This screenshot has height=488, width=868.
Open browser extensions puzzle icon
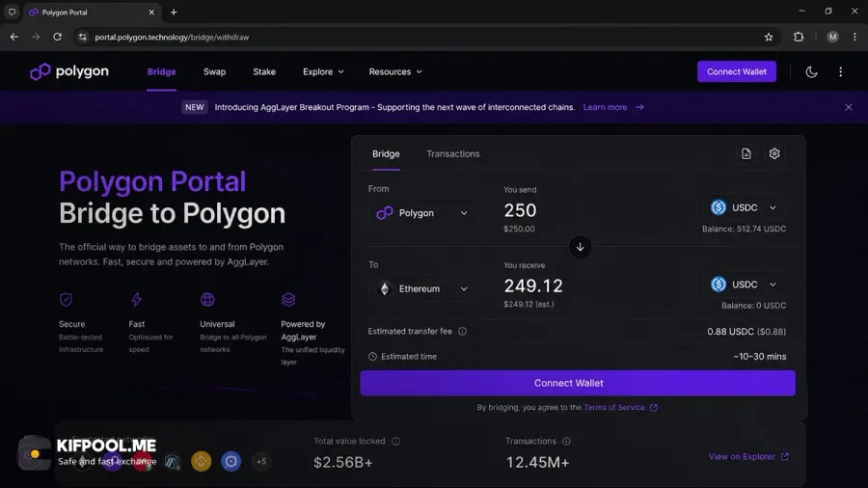click(799, 37)
